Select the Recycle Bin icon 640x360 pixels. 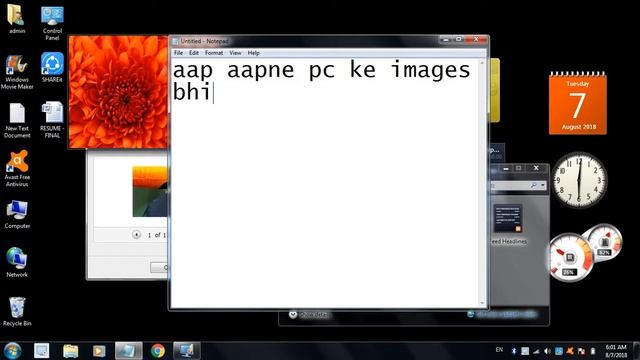[x=17, y=311]
